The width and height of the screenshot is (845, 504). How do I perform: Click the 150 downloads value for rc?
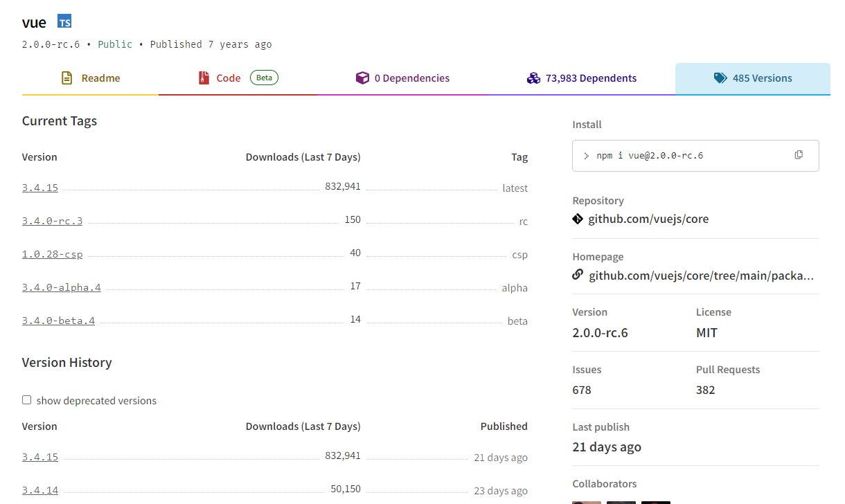pyautogui.click(x=353, y=219)
